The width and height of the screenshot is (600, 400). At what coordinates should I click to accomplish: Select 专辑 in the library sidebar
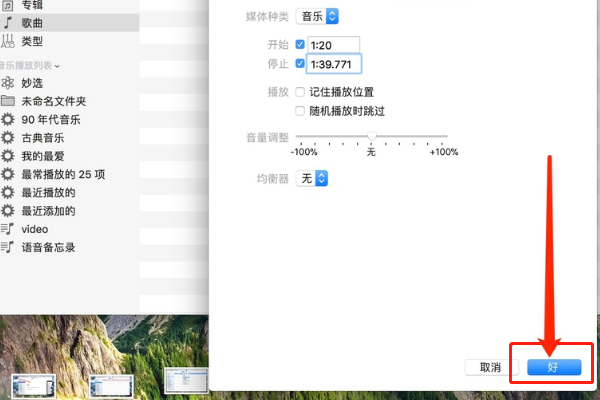pyautogui.click(x=32, y=5)
